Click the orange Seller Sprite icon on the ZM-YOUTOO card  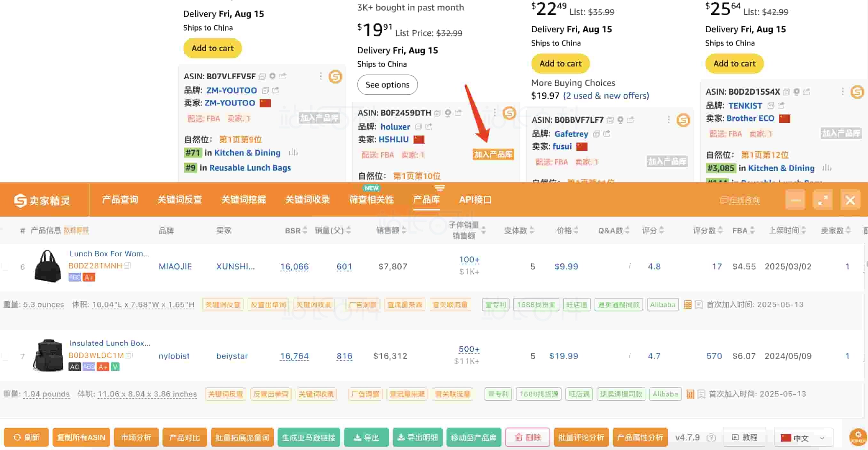pos(335,77)
